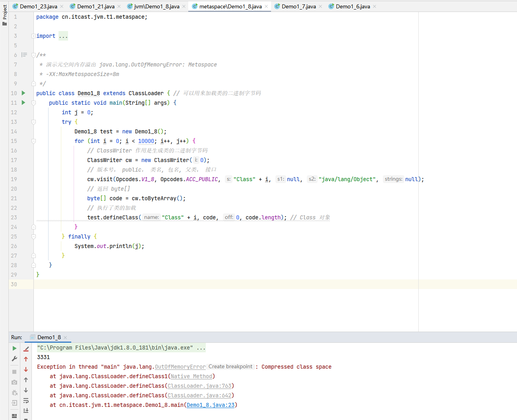Click 'Compressed class space' message text
This screenshot has width=517, height=420.
(297, 367)
